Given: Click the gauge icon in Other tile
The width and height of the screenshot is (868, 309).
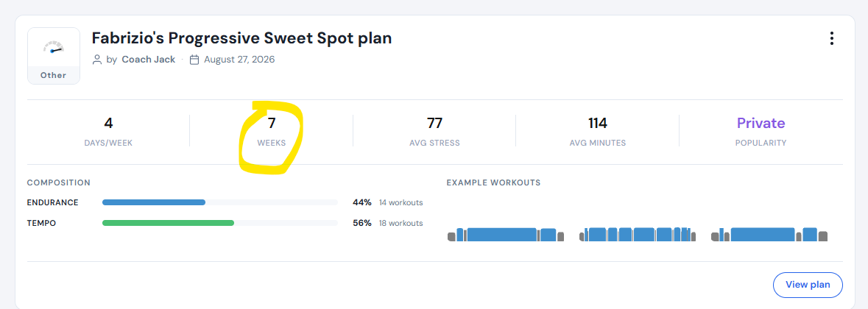Looking at the screenshot, I should click(x=53, y=49).
